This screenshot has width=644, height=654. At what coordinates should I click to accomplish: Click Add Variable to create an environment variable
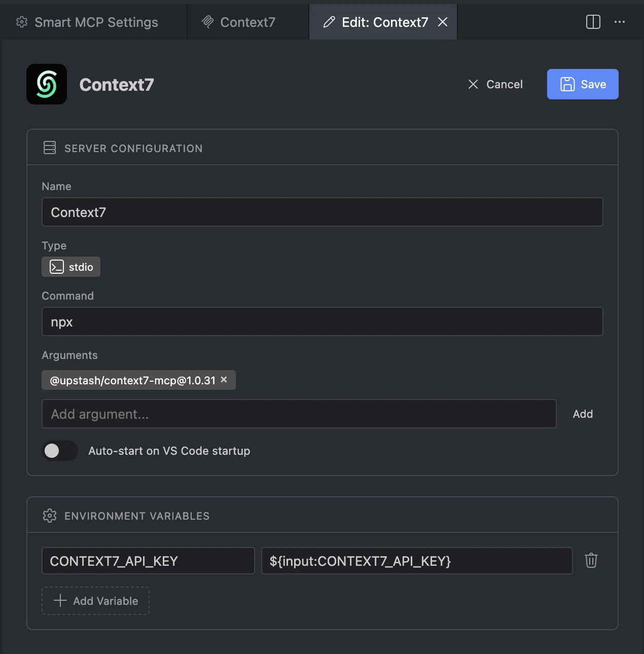coord(95,601)
